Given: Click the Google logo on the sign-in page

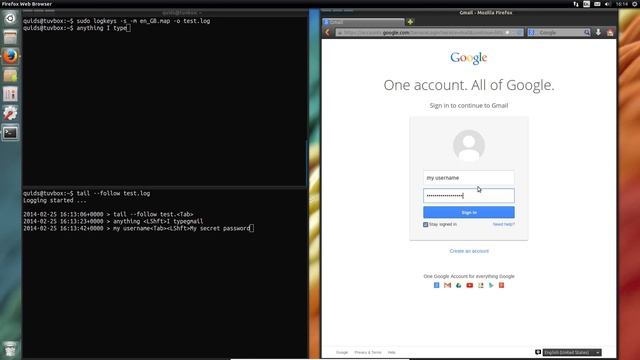Looking at the screenshot, I should coord(469,58).
